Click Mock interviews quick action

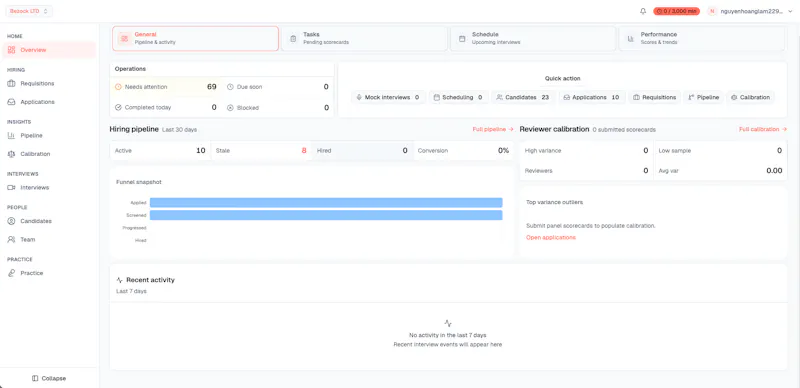[x=388, y=97]
